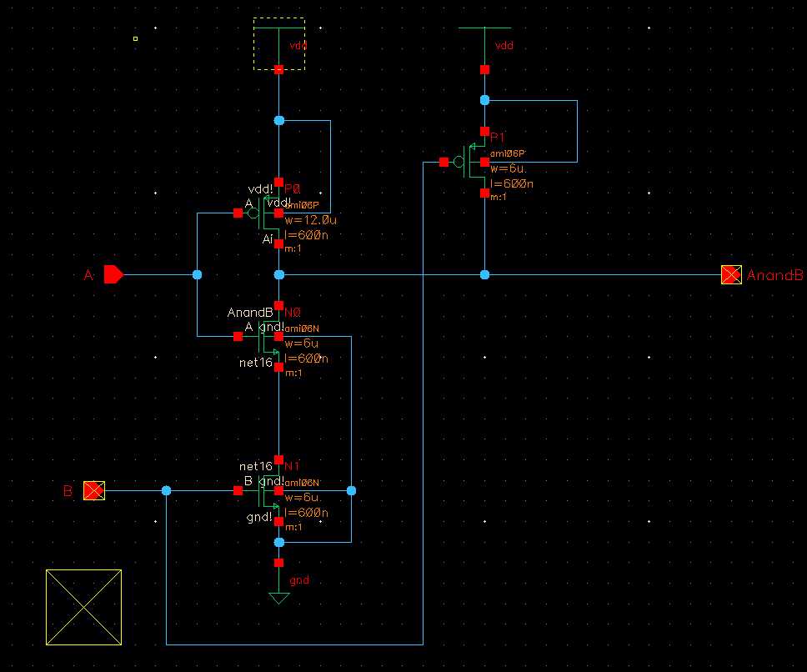Screen dimensions: 807x672
Task: Click the junction dot above the gnd symbol
Action: (x=279, y=542)
